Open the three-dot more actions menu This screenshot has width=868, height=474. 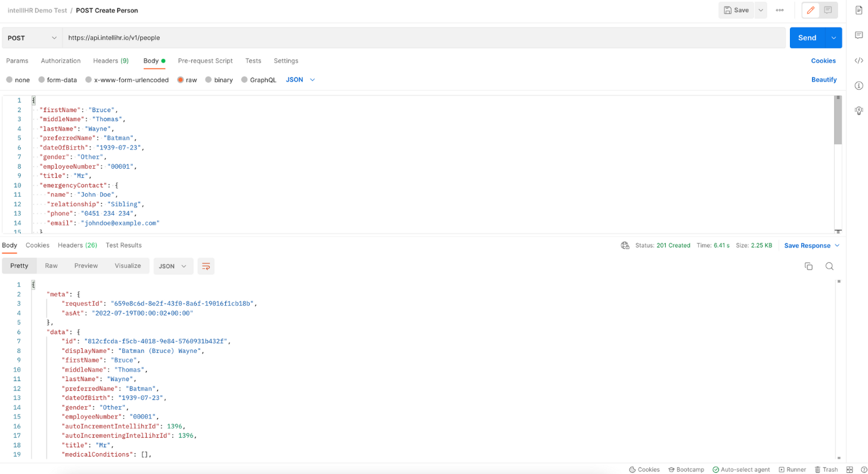pos(780,10)
